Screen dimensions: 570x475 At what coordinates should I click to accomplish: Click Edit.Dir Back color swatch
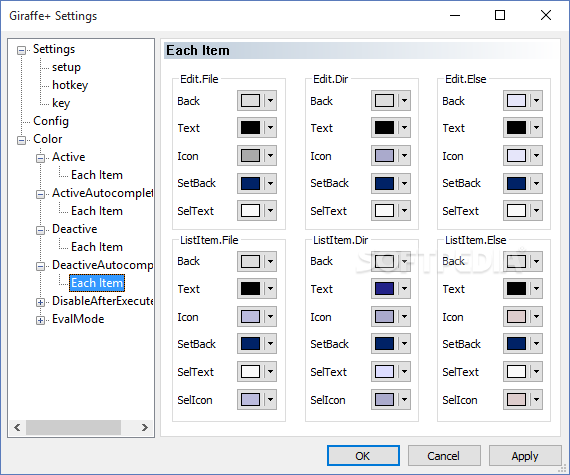[x=384, y=100]
